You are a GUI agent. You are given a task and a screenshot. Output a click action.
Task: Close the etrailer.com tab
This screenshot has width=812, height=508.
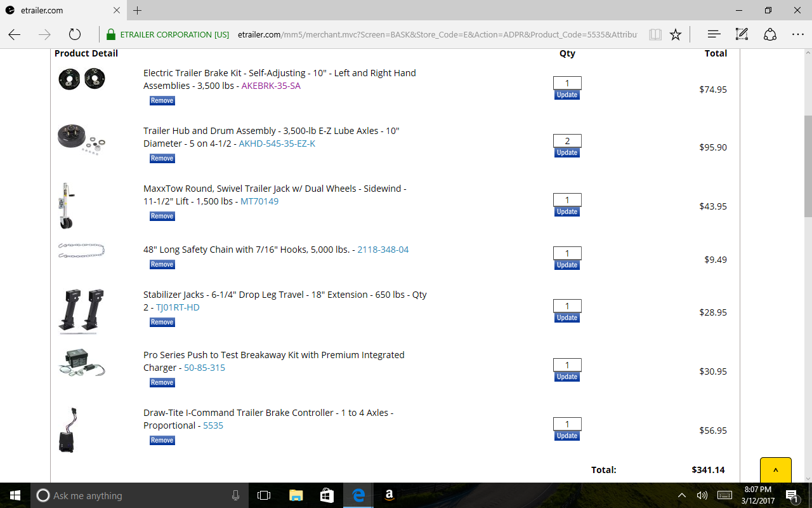(x=117, y=10)
